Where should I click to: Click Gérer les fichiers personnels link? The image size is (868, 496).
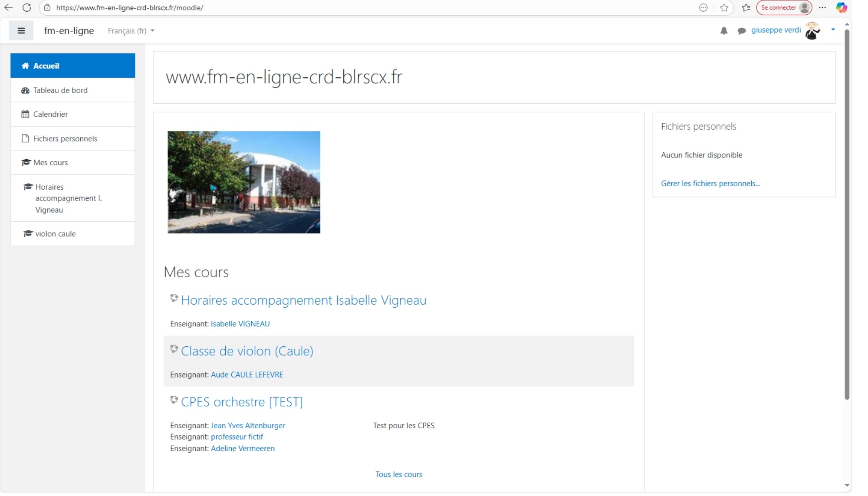tap(710, 183)
